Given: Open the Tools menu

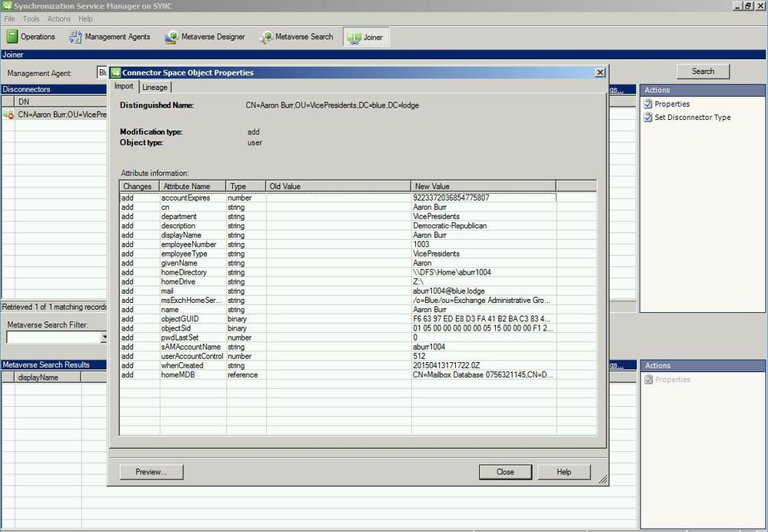Looking at the screenshot, I should tap(31, 18).
